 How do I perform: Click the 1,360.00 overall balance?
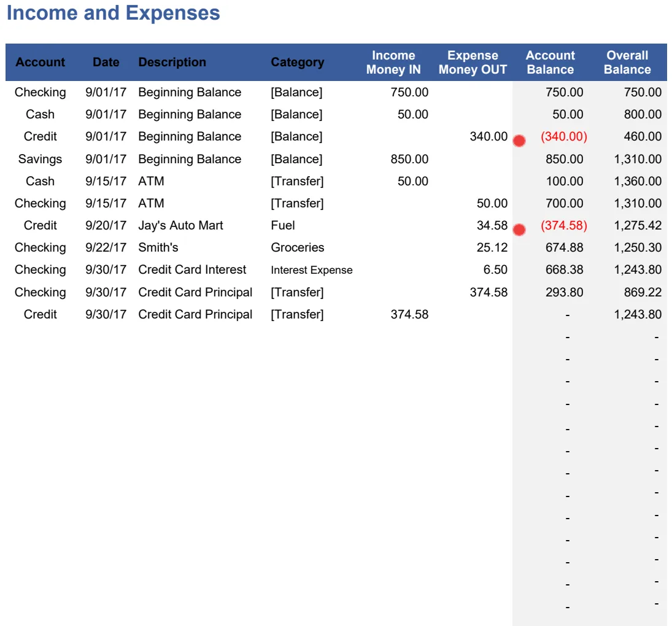pyautogui.click(x=638, y=181)
